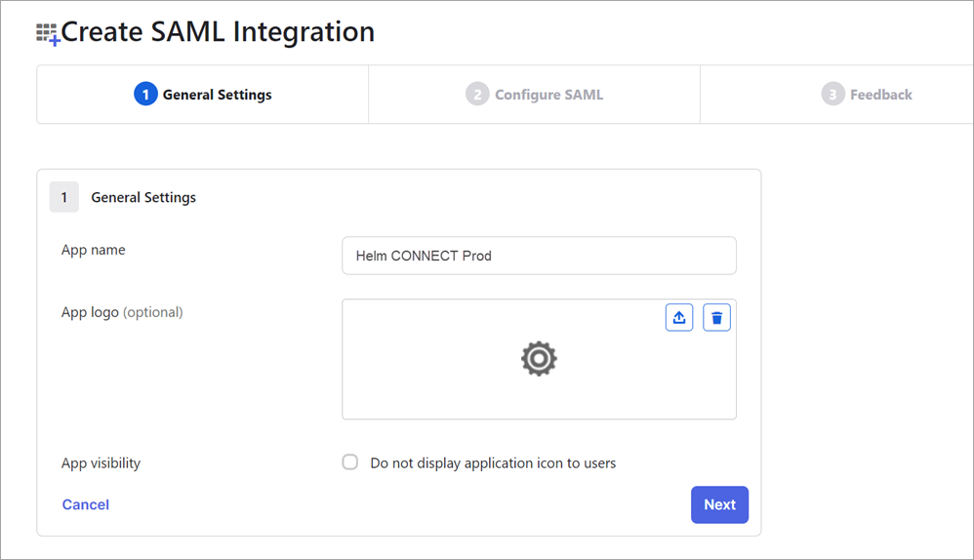This screenshot has width=974, height=560.
Task: Click the App logo preview area
Action: 539,359
